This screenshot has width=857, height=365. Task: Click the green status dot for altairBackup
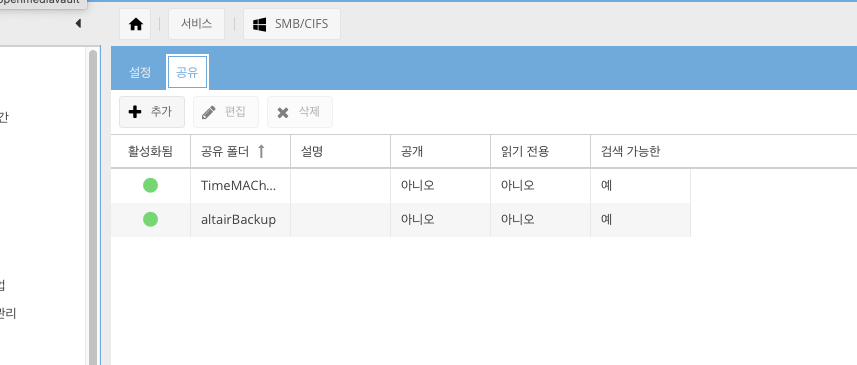150,219
